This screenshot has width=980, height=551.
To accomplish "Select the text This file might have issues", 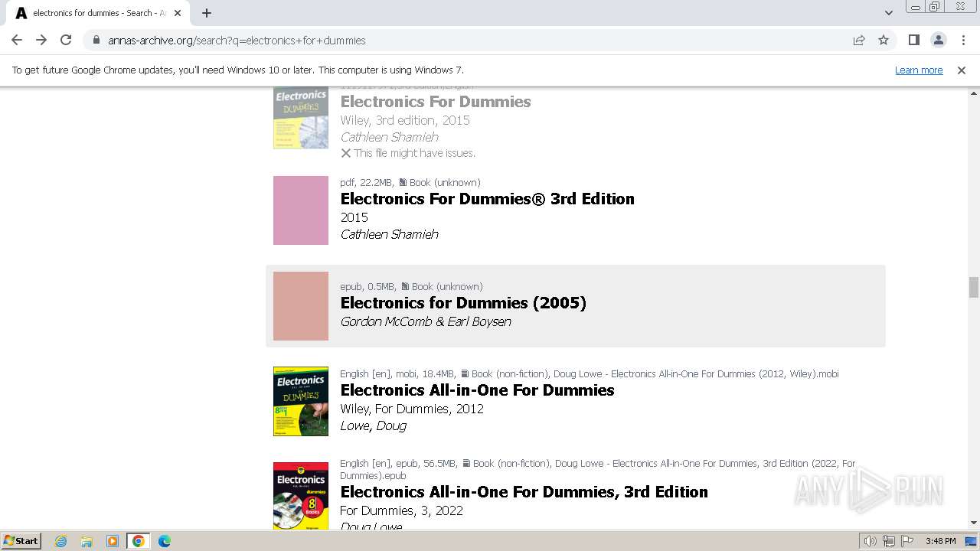I will click(414, 153).
